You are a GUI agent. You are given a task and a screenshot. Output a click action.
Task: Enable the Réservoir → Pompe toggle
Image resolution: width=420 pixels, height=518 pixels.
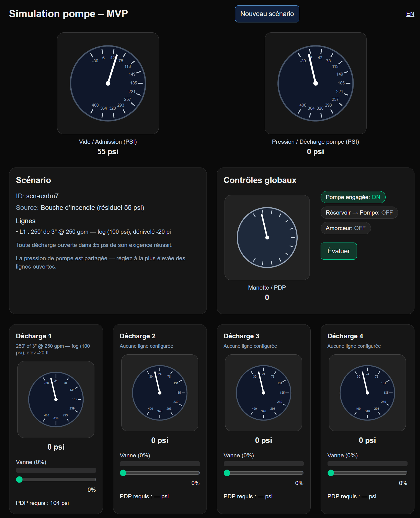click(x=359, y=213)
